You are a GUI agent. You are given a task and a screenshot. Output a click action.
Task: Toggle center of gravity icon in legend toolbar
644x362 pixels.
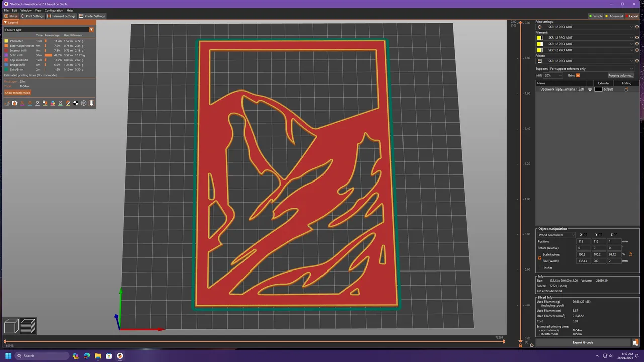coord(76,103)
